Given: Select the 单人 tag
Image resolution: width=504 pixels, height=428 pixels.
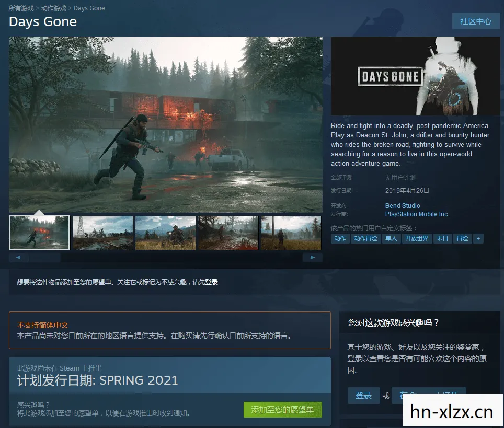Looking at the screenshot, I should [391, 238].
